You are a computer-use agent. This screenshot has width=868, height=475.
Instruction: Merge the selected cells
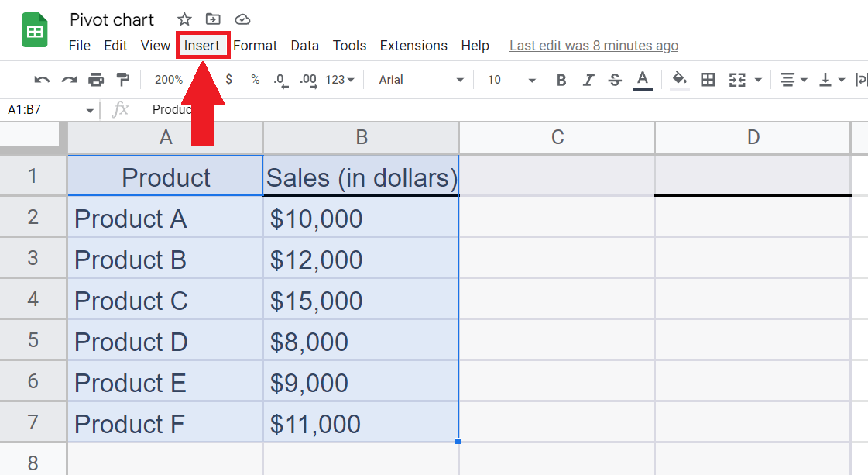click(x=737, y=80)
